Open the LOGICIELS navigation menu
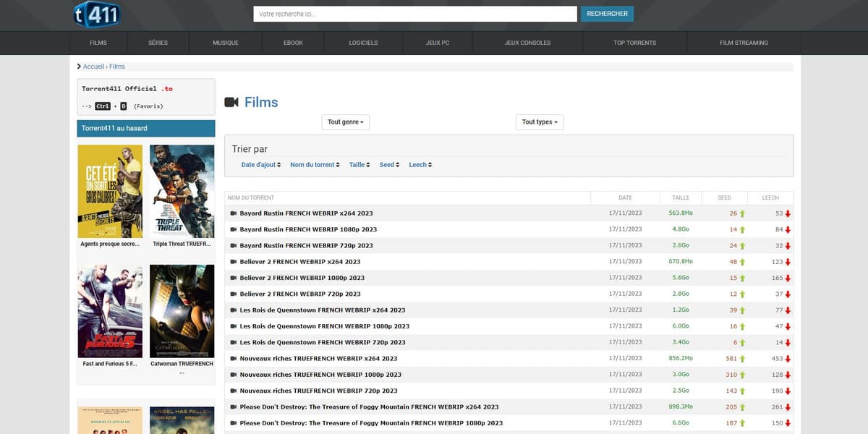Viewport: 868px width, 434px height. [x=363, y=43]
